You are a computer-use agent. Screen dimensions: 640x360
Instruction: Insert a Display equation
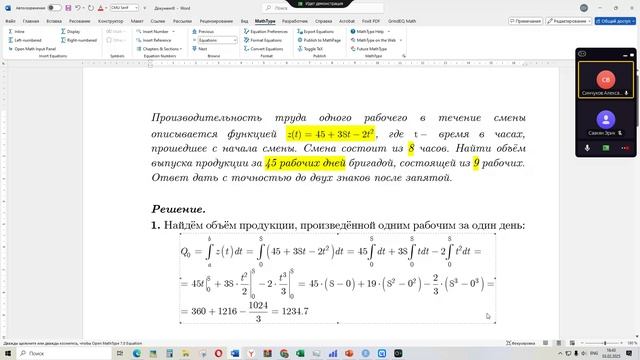coord(70,31)
